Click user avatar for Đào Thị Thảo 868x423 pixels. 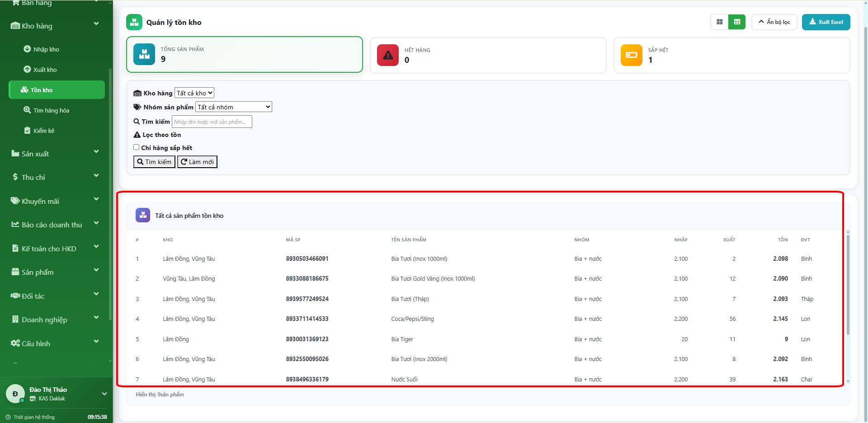(15, 394)
